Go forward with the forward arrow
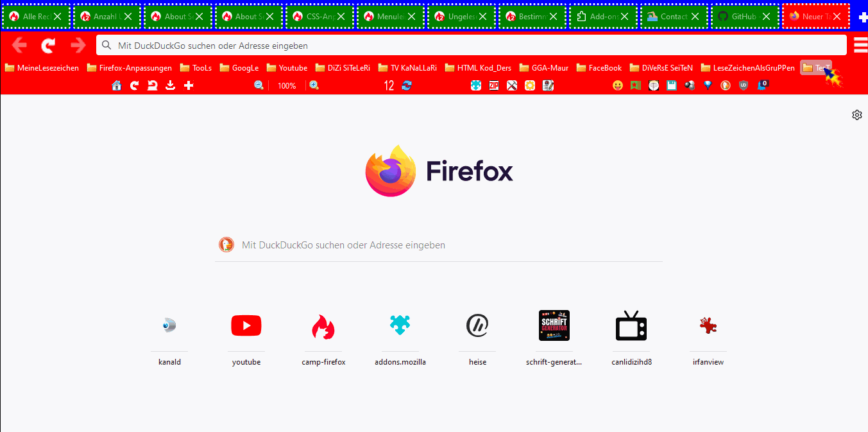The width and height of the screenshot is (868, 432). click(78, 45)
